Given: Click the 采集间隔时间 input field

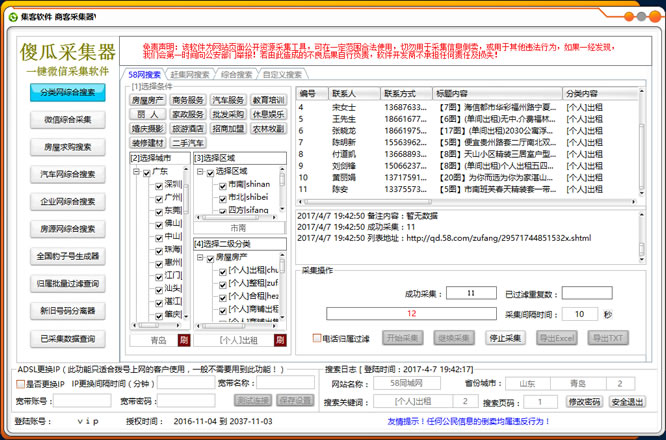Looking at the screenshot, I should click(x=578, y=314).
